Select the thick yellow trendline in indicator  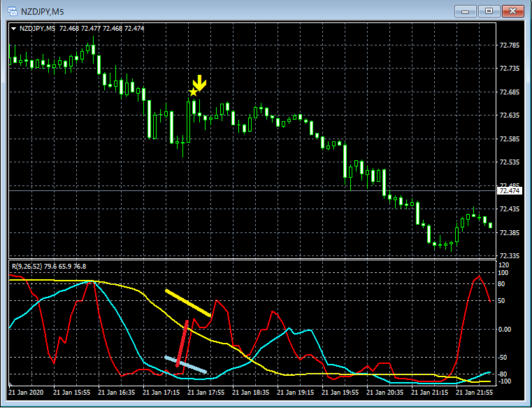[x=188, y=303]
